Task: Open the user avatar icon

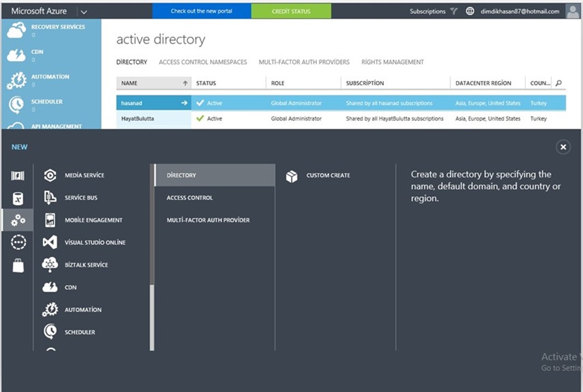Action: 573,11
